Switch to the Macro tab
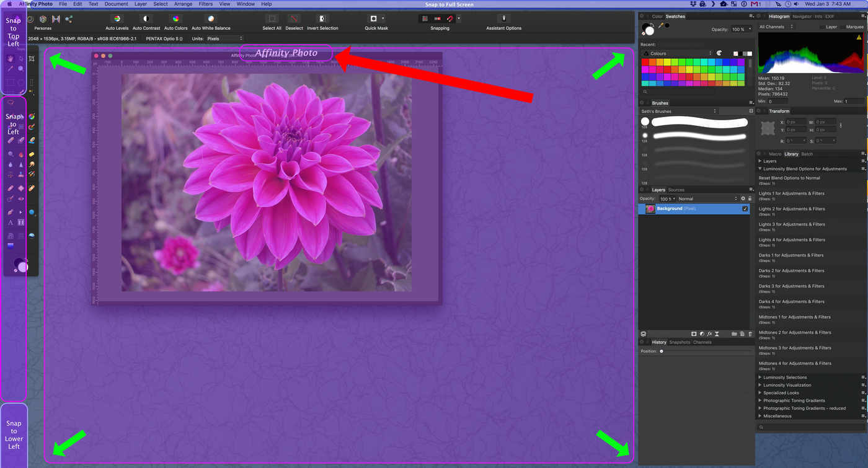 [775, 154]
